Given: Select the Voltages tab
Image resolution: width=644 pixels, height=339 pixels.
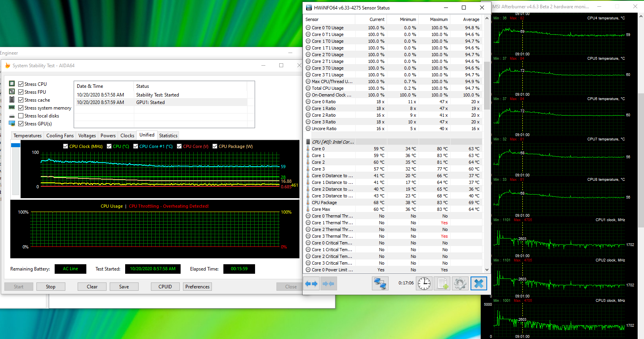Looking at the screenshot, I should point(87,136).
